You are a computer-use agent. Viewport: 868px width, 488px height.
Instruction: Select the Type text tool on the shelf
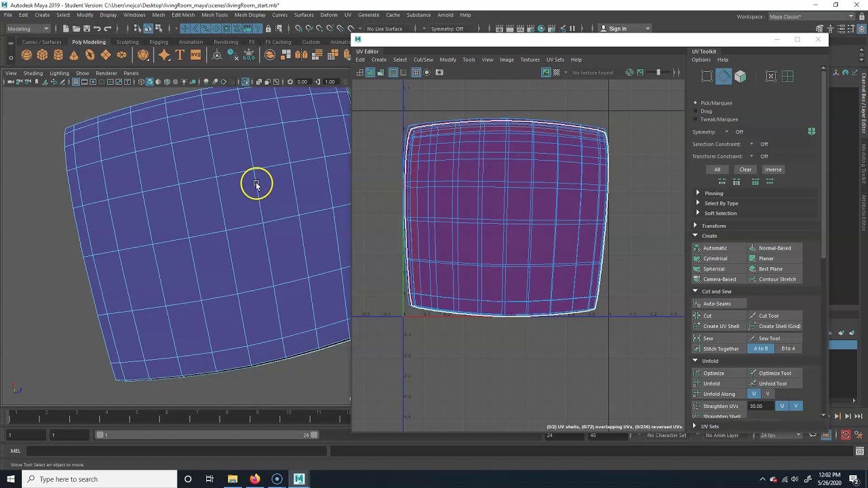[x=180, y=55]
